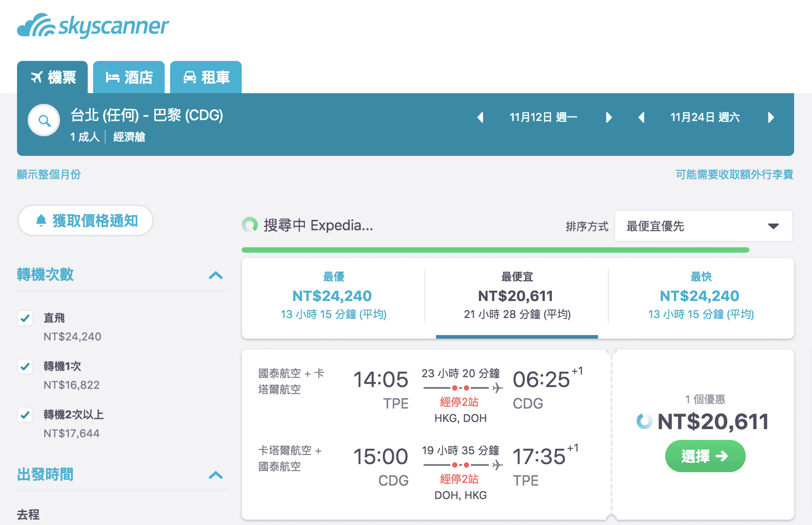This screenshot has width=812, height=525.
Task: Collapse the 出發時間 section chevron
Action: 216,475
